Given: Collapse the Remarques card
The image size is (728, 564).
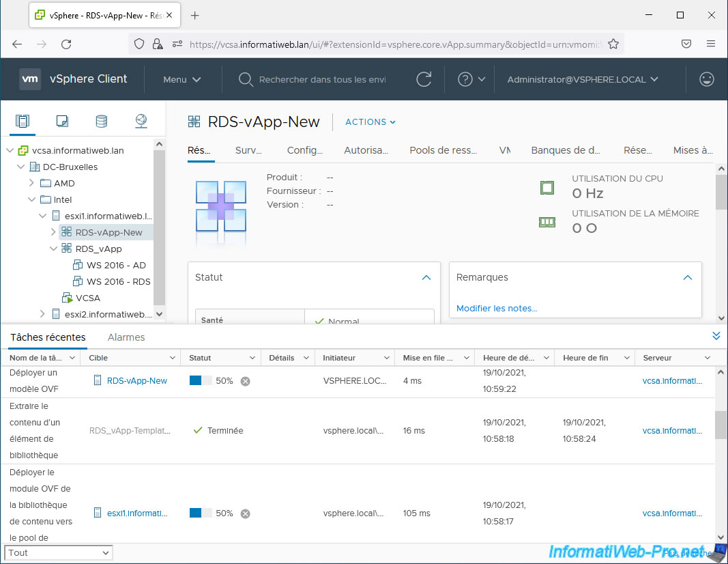Looking at the screenshot, I should tap(688, 277).
